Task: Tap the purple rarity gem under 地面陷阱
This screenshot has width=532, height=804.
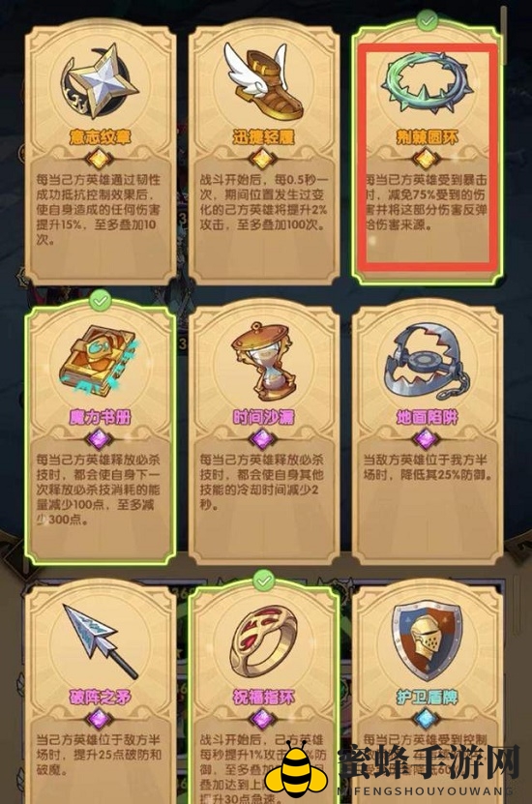Action: click(426, 439)
